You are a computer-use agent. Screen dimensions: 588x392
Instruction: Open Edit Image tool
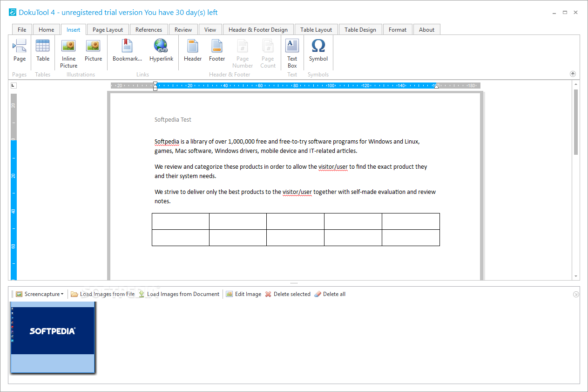pos(243,294)
